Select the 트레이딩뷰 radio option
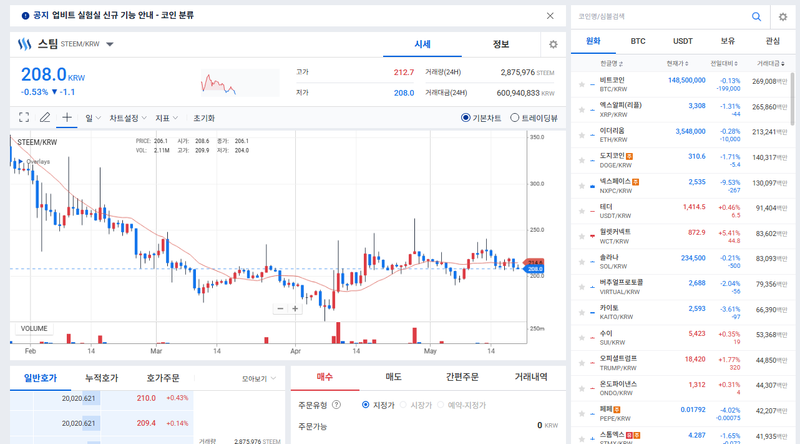Screen dimensions: 800x444 (514, 118)
